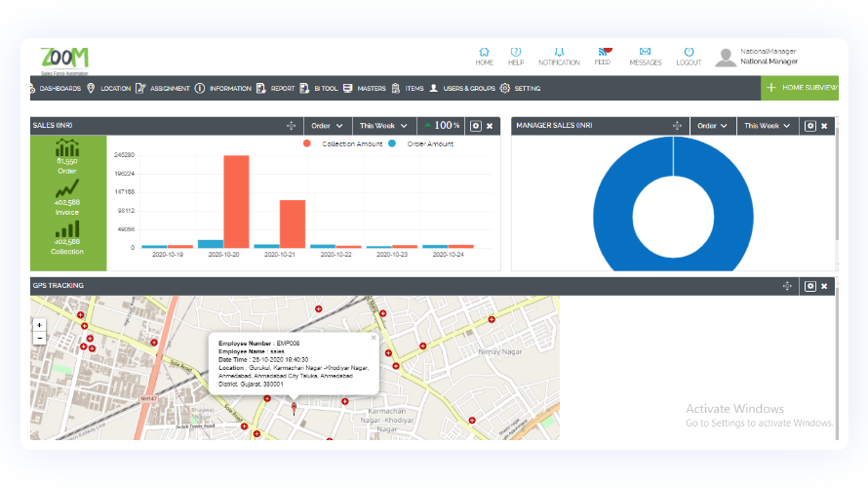This screenshot has width=868, height=488.
Task: Click the Feed icon in header
Action: click(603, 52)
